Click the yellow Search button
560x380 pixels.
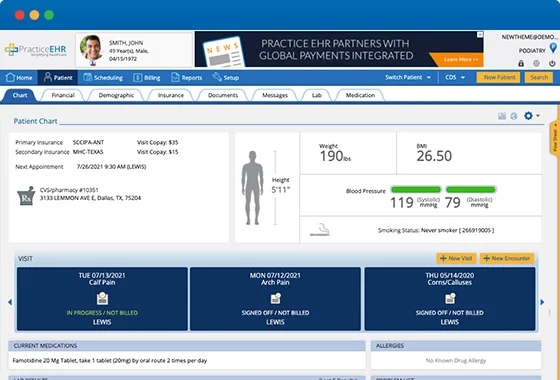539,77
